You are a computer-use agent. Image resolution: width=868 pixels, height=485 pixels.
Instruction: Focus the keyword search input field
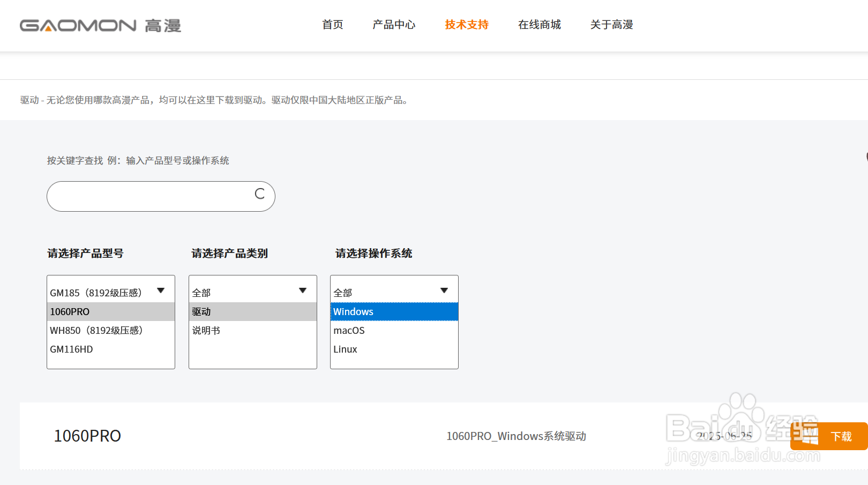(x=150, y=196)
